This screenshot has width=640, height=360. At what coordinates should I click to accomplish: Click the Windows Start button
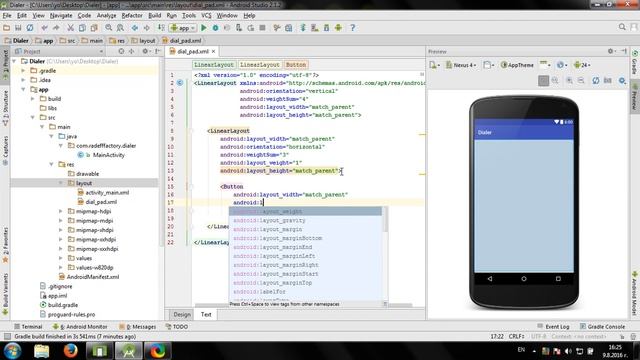tap(13, 351)
